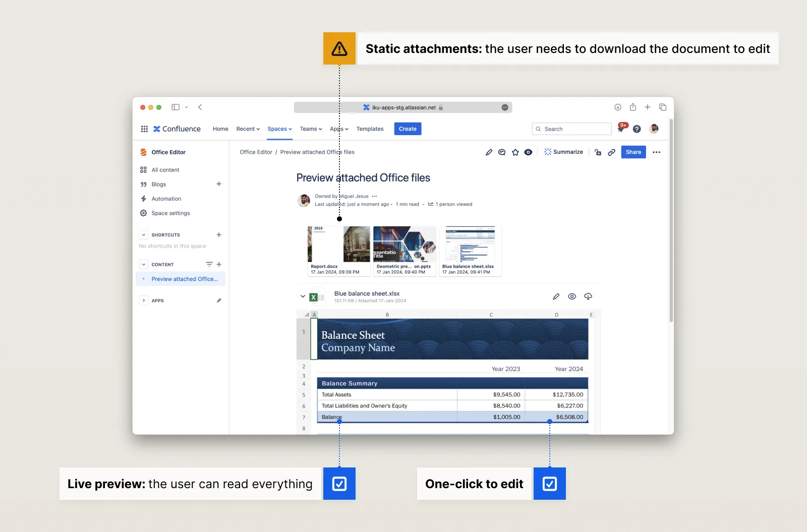This screenshot has width=807, height=532.
Task: Click Preview attached Office files breadcrumb
Action: click(317, 152)
